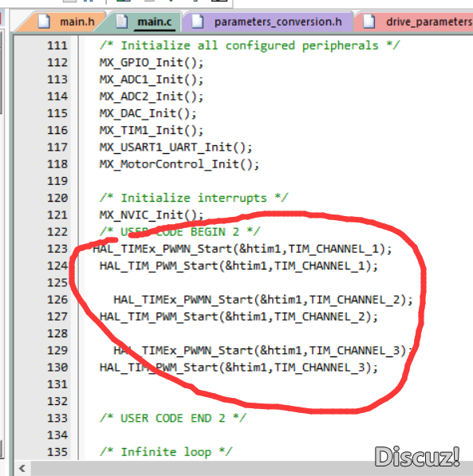Click the horizontal scrollbar track

[251, 468]
